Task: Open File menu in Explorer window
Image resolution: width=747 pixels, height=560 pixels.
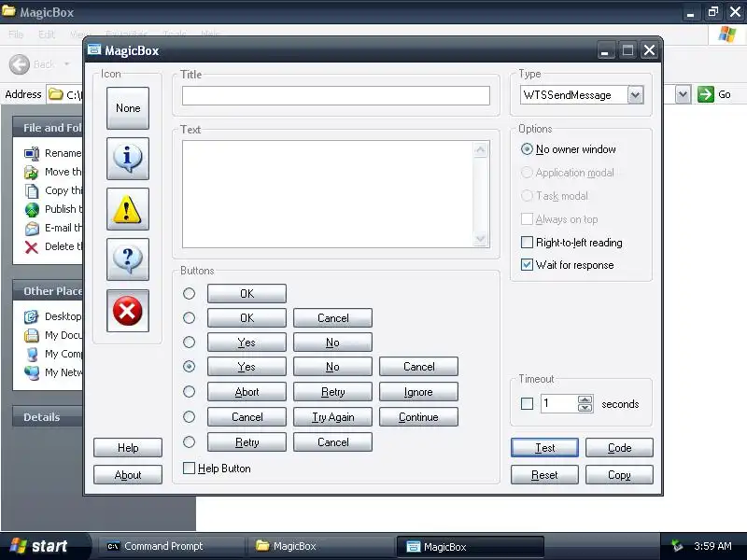Action: (16, 35)
